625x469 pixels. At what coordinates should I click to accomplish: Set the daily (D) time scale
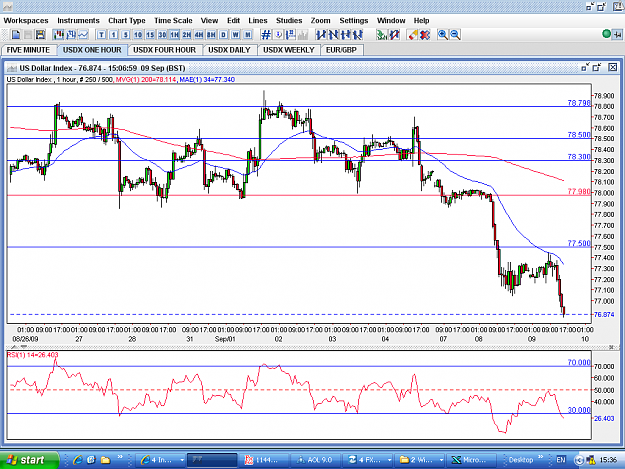[224, 35]
